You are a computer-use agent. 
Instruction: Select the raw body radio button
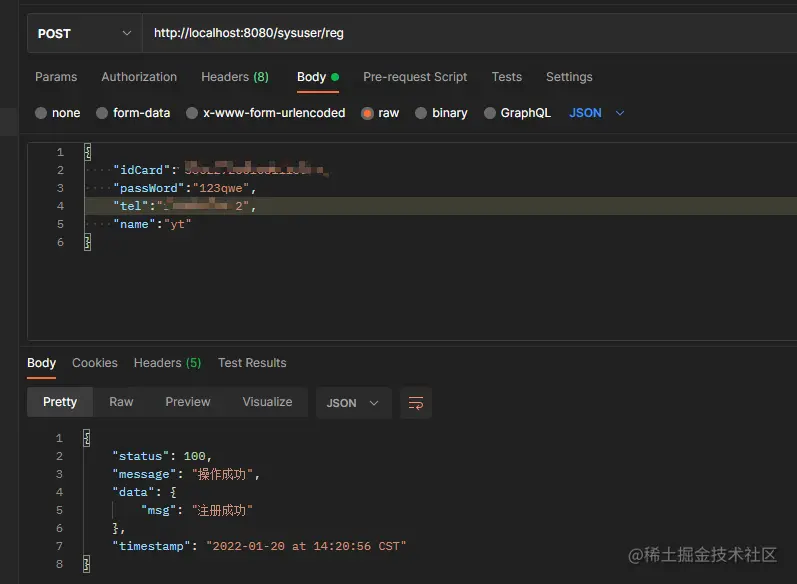367,113
